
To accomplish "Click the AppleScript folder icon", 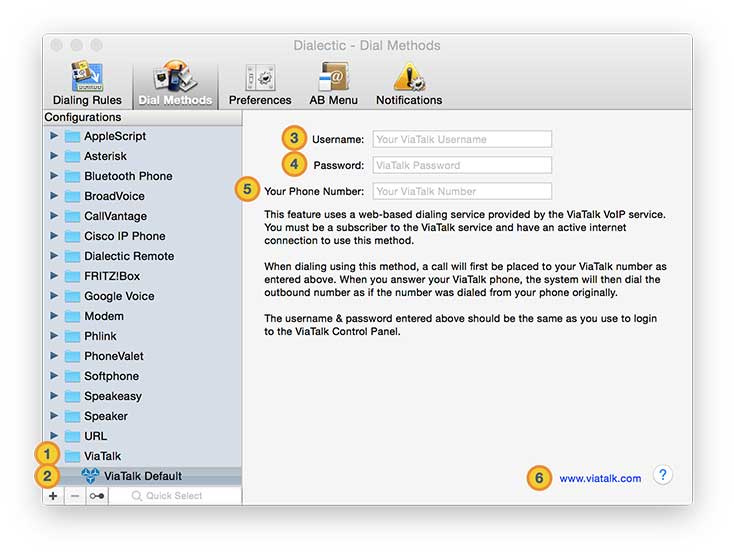I will pos(72,137).
